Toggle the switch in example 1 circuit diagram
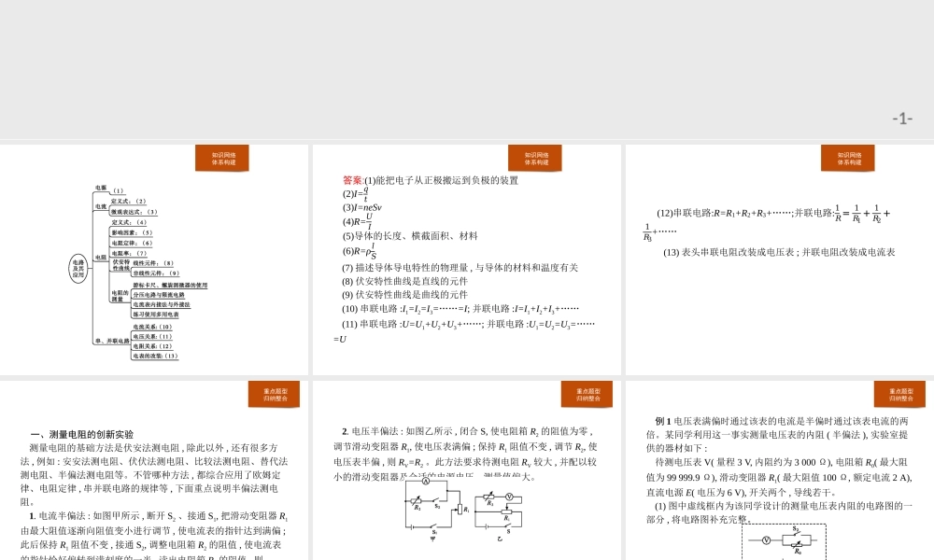 tap(795, 534)
